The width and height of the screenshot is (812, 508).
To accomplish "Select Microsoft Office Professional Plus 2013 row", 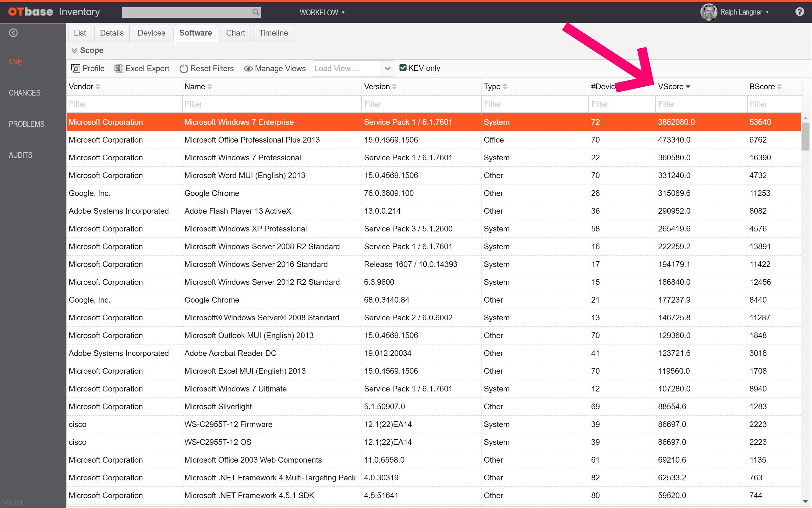I will click(434, 140).
